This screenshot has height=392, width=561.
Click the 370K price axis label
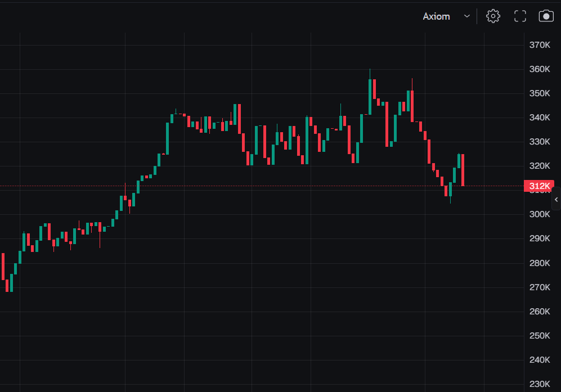tap(540, 45)
